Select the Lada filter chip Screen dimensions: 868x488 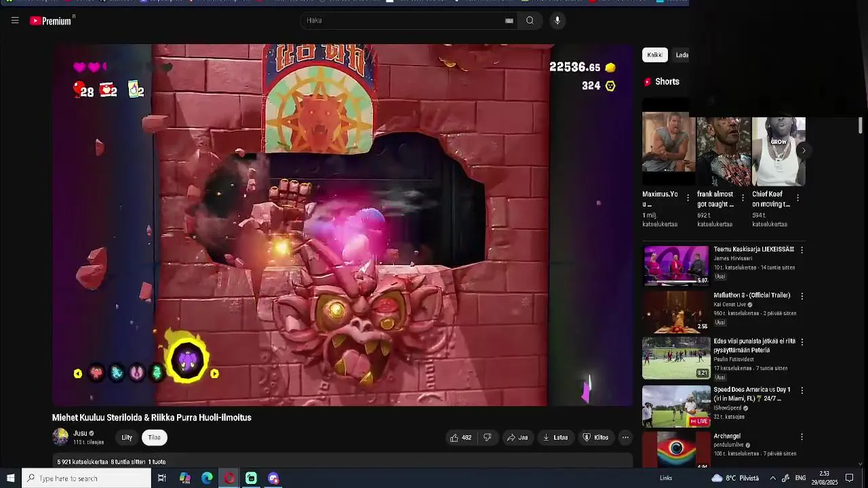tap(682, 55)
